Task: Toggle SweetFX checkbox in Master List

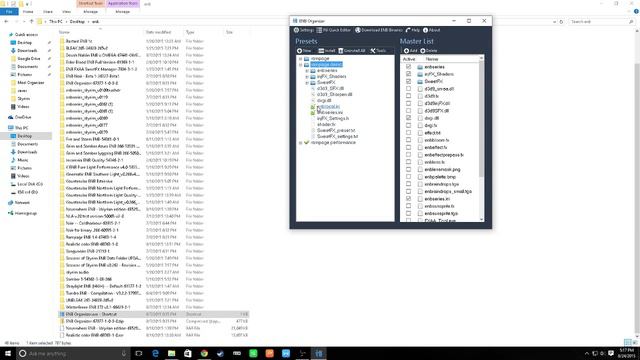Action: tap(408, 81)
